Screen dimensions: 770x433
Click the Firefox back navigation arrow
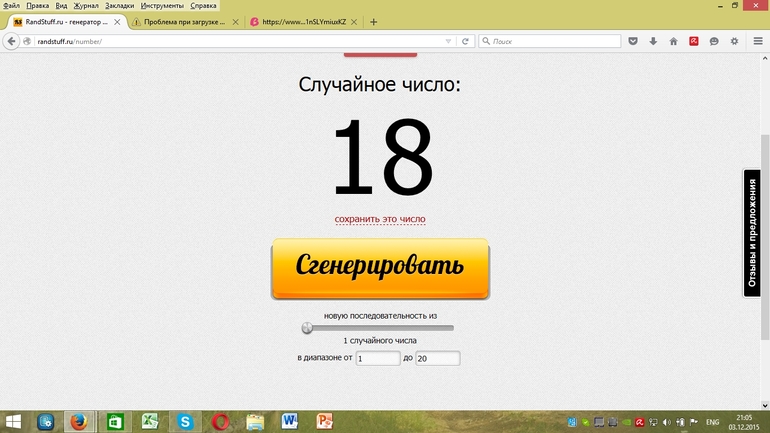click(x=13, y=41)
